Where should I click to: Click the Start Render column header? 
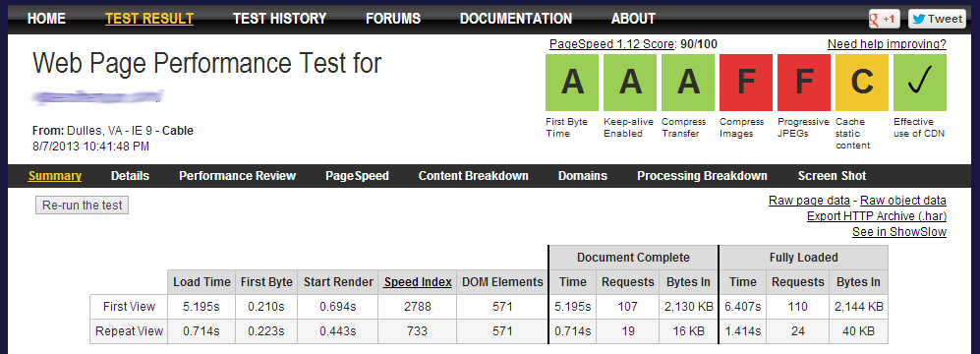point(338,282)
